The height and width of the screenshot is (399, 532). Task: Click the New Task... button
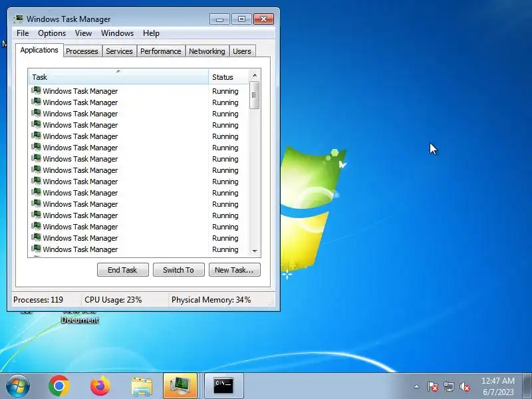tap(235, 270)
